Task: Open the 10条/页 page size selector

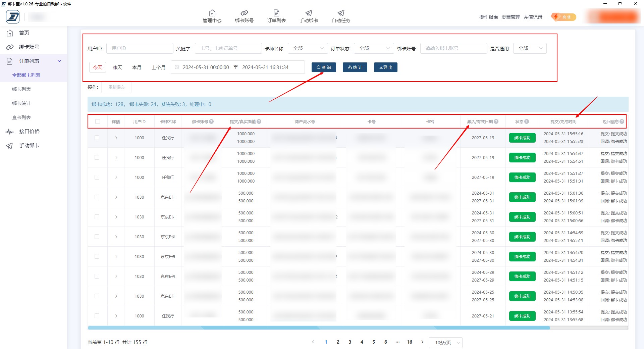Action: click(x=445, y=343)
